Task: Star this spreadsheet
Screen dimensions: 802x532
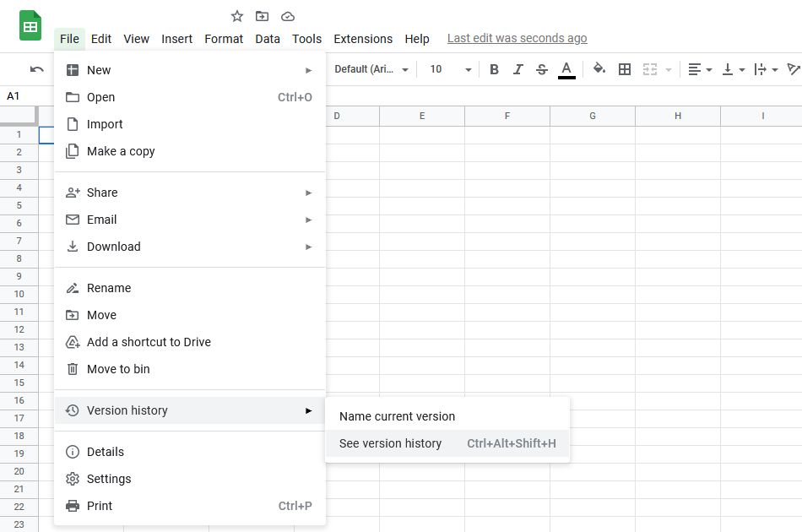Action: point(236,15)
